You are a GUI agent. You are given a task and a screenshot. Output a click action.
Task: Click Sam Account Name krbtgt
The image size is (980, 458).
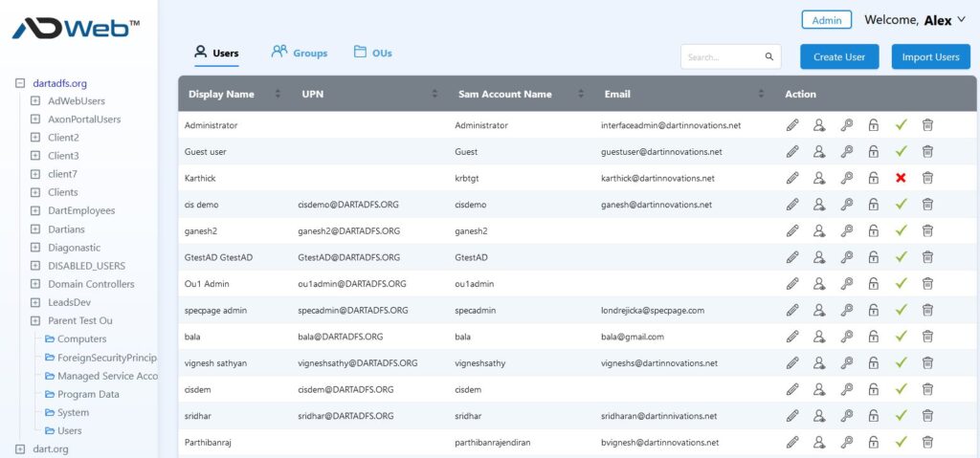(x=467, y=178)
